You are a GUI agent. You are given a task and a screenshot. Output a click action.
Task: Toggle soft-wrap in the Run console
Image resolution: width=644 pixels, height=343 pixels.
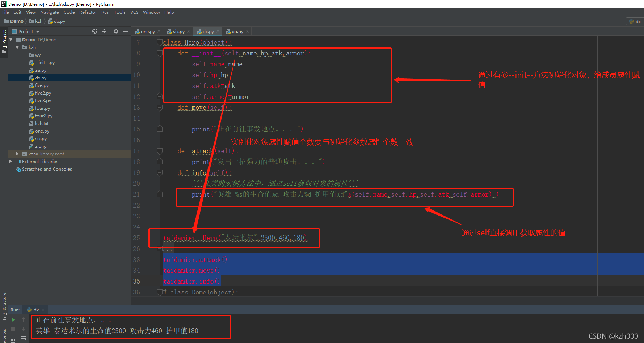(x=24, y=339)
